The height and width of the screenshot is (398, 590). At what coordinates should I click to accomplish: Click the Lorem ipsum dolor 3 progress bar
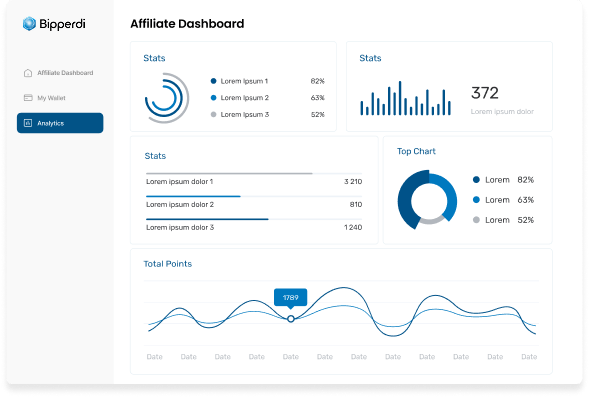pyautogui.click(x=254, y=219)
